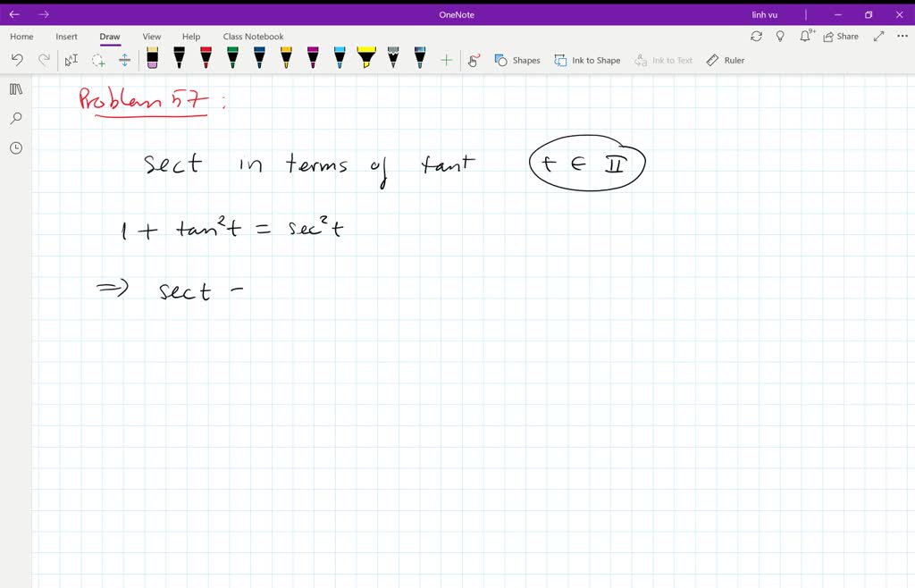Open the More options ellipsis menu

pyautogui.click(x=902, y=36)
